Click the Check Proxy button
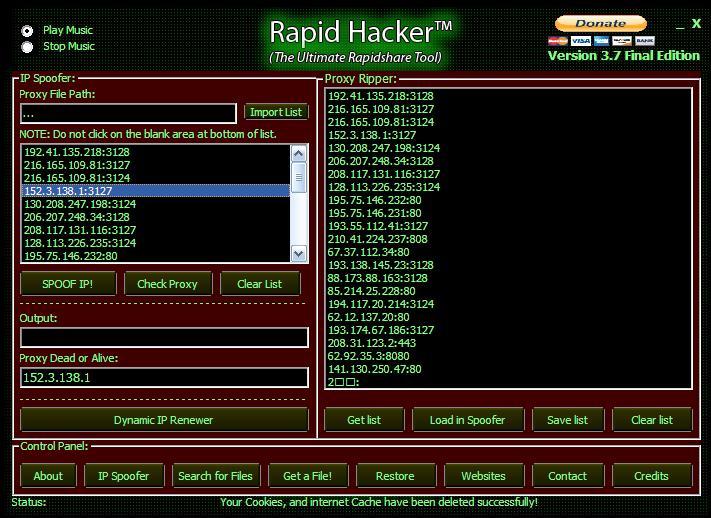 pyautogui.click(x=168, y=284)
